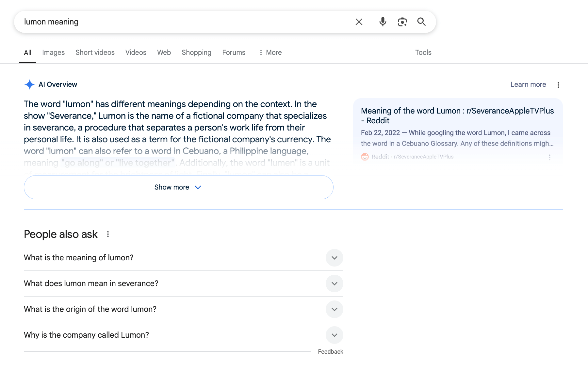Expand 'What is the meaning of lumon?'

click(334, 258)
